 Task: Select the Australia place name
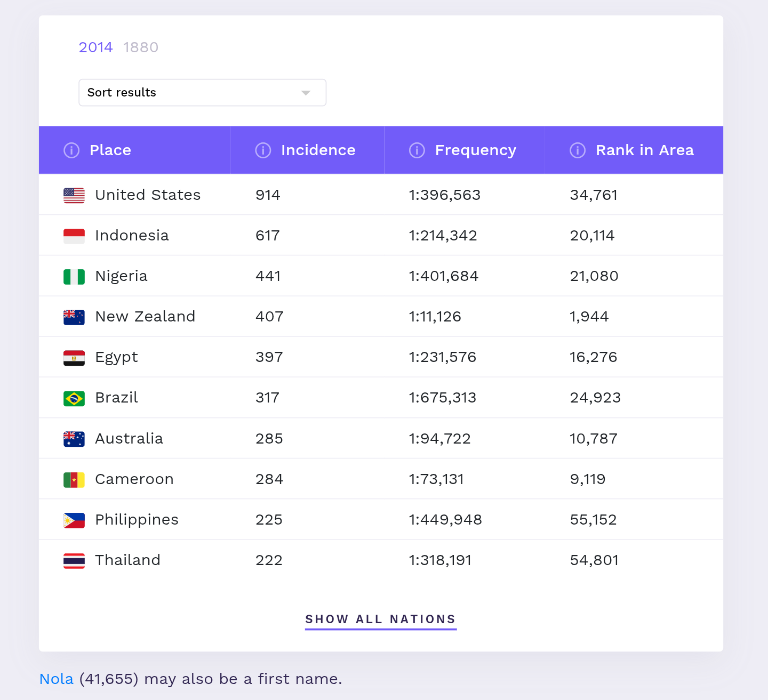point(129,439)
